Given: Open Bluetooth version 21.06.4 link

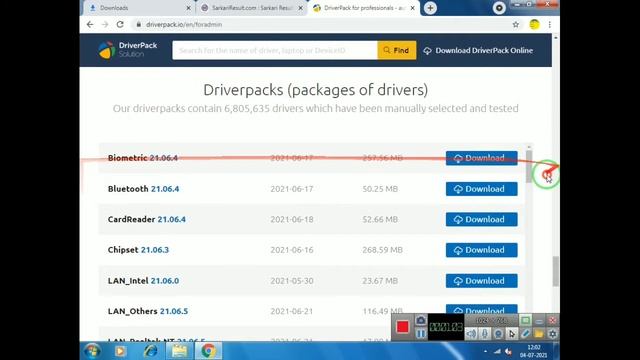Looking at the screenshot, I should (165, 189).
